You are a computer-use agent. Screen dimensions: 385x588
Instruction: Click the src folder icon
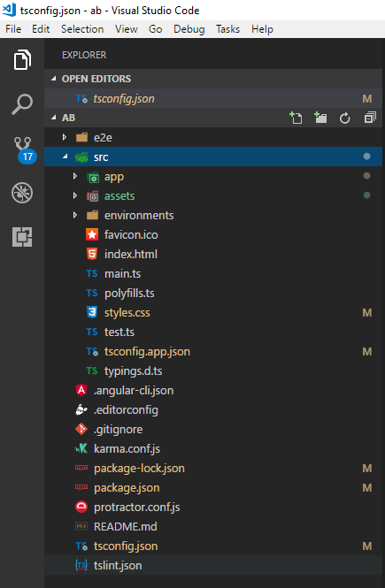click(81, 157)
